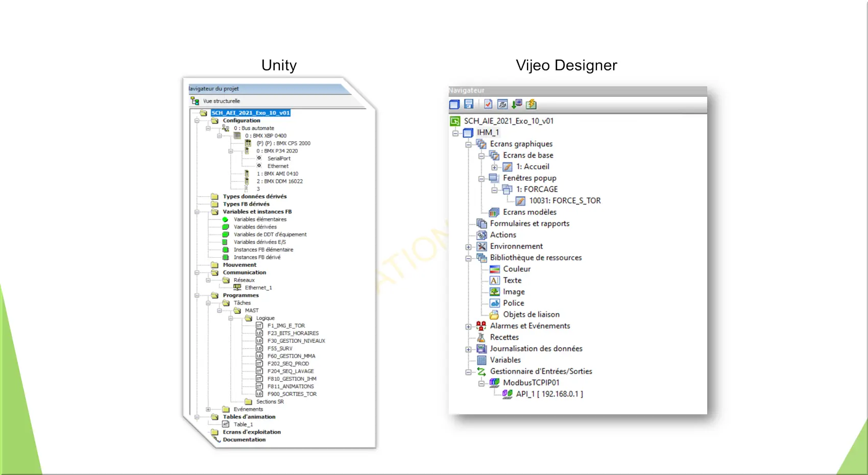The height and width of the screenshot is (475, 868).
Task: Expand the Alarmes et Evénements node
Action: tap(468, 327)
